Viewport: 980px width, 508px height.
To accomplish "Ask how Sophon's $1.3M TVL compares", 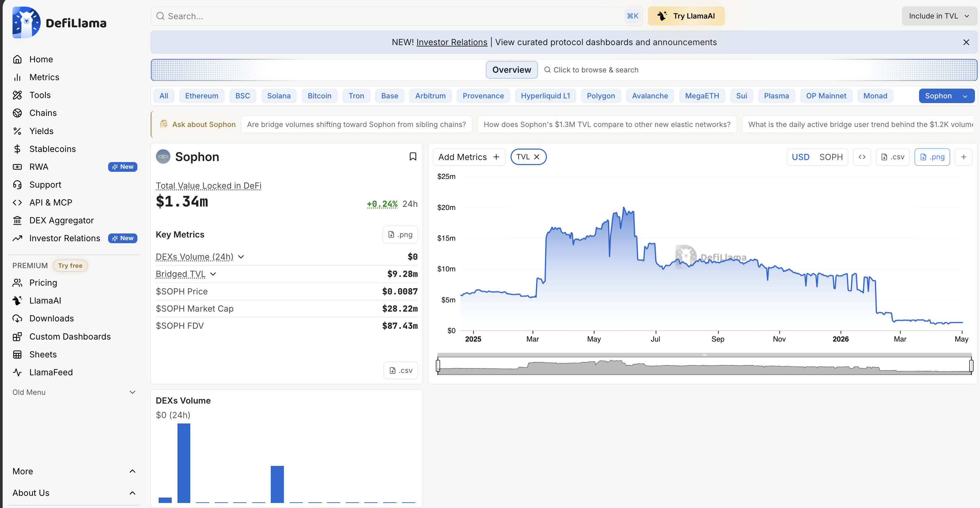I will [x=607, y=124].
